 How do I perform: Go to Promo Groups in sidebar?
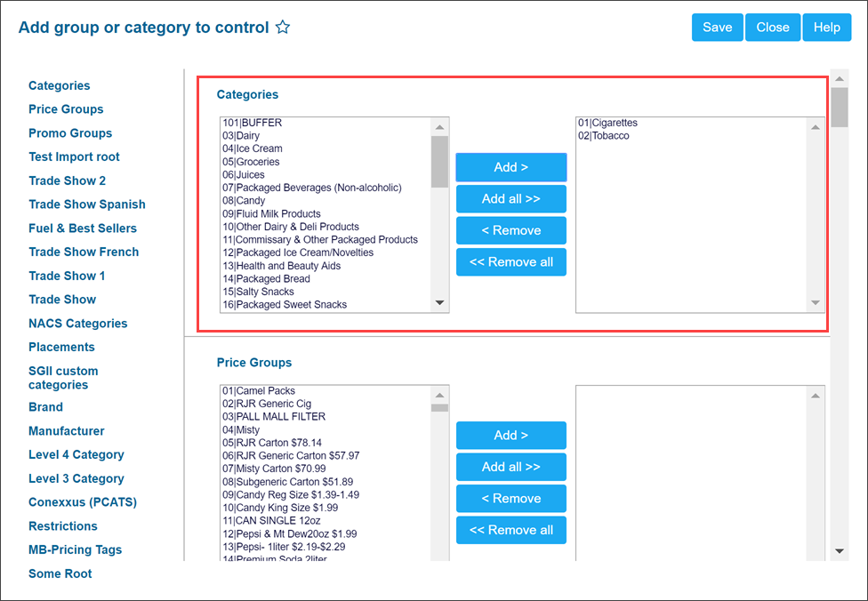(70, 132)
